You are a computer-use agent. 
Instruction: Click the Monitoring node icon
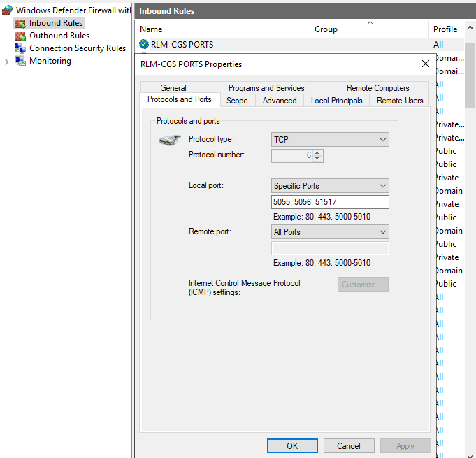click(20, 61)
